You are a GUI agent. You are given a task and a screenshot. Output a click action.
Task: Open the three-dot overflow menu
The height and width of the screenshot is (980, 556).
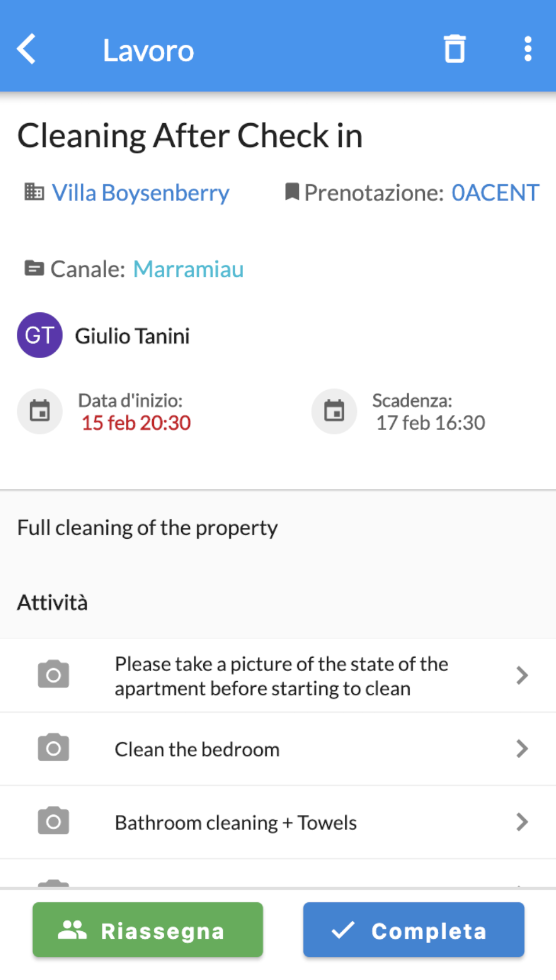pos(528,49)
